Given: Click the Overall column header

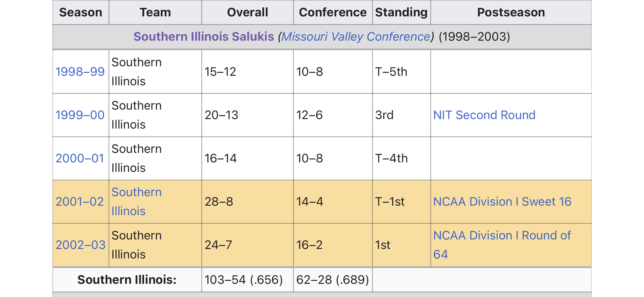Looking at the screenshot, I should (x=247, y=12).
